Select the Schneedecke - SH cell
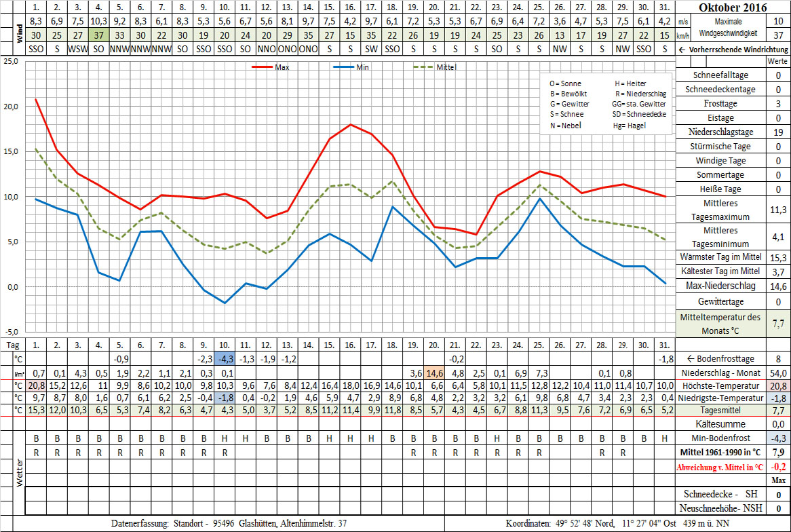Image resolution: width=791 pixels, height=532 pixels. coord(721,494)
